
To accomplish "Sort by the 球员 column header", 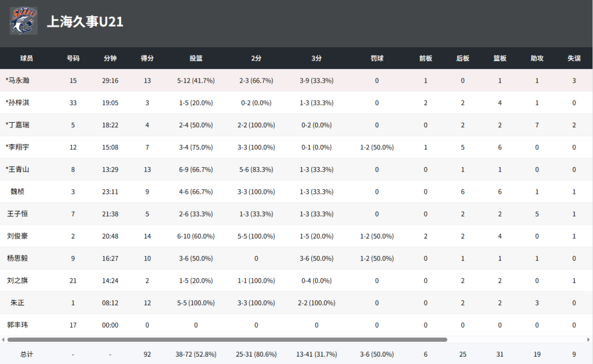I will 27,58.
